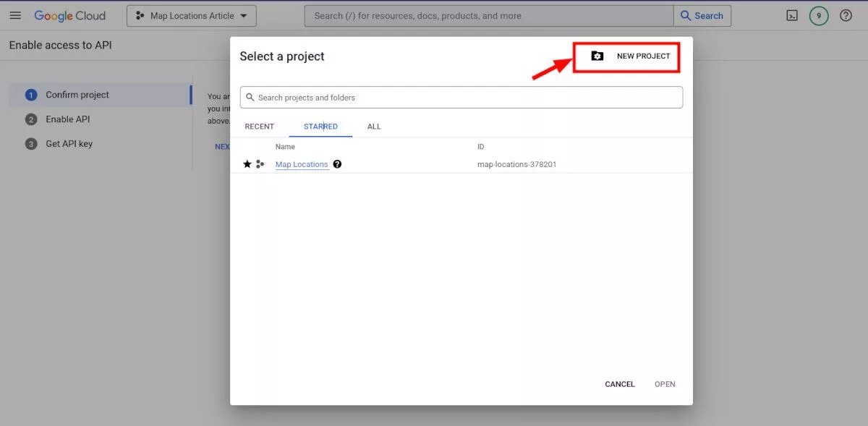
Task: Click the magnifier icon in project search
Action: click(250, 98)
